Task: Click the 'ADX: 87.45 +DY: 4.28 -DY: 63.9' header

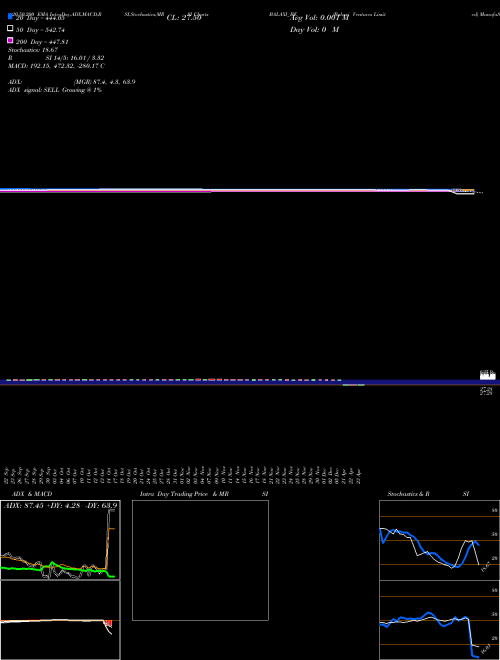Action: (61, 505)
